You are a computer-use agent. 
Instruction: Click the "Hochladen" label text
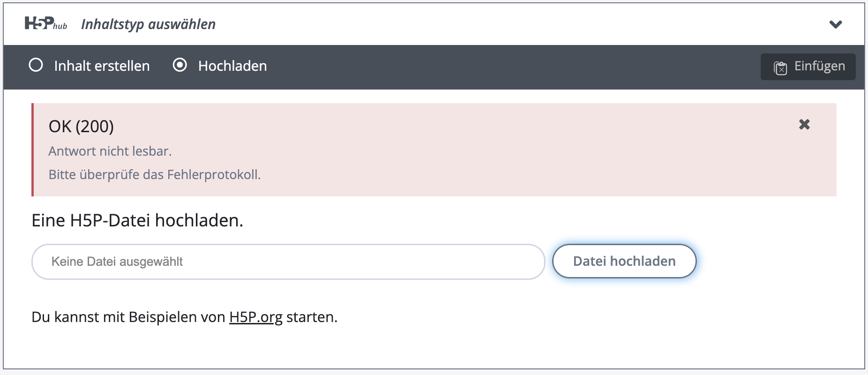coord(232,66)
